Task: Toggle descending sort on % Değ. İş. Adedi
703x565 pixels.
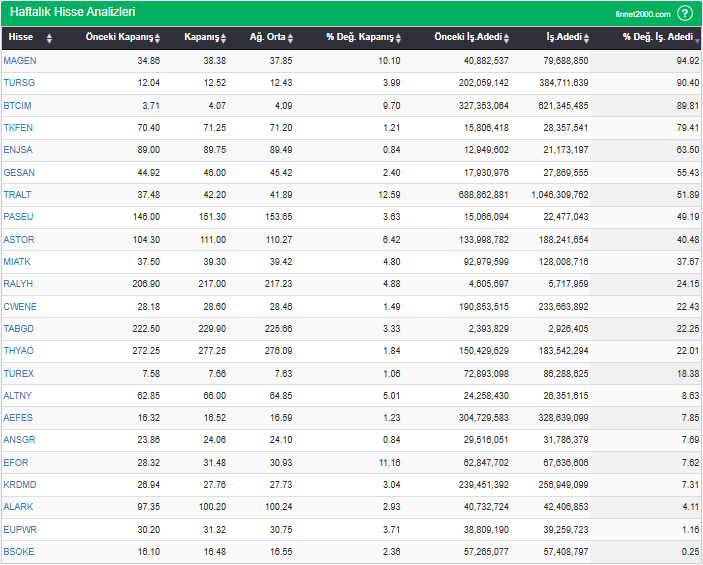Action: 697,38
